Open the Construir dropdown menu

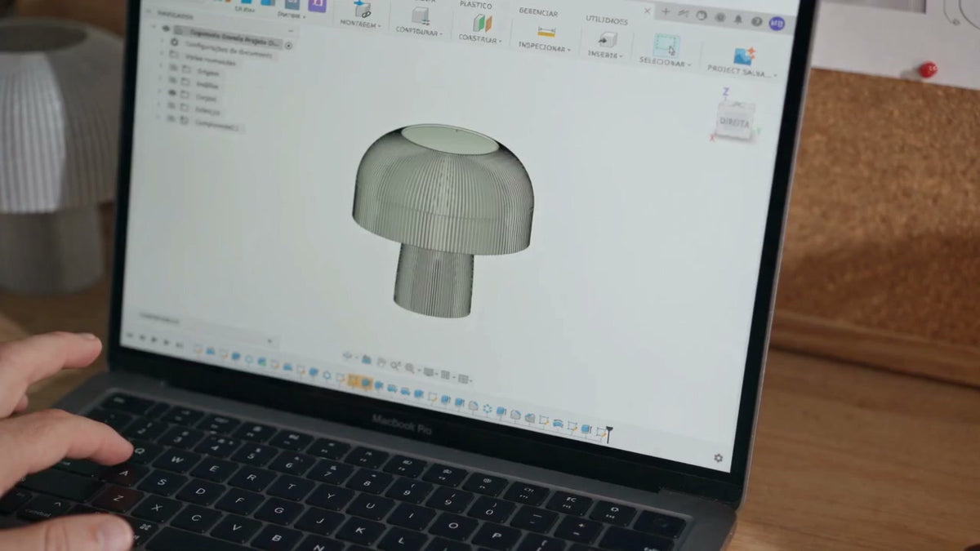pyautogui.click(x=479, y=38)
